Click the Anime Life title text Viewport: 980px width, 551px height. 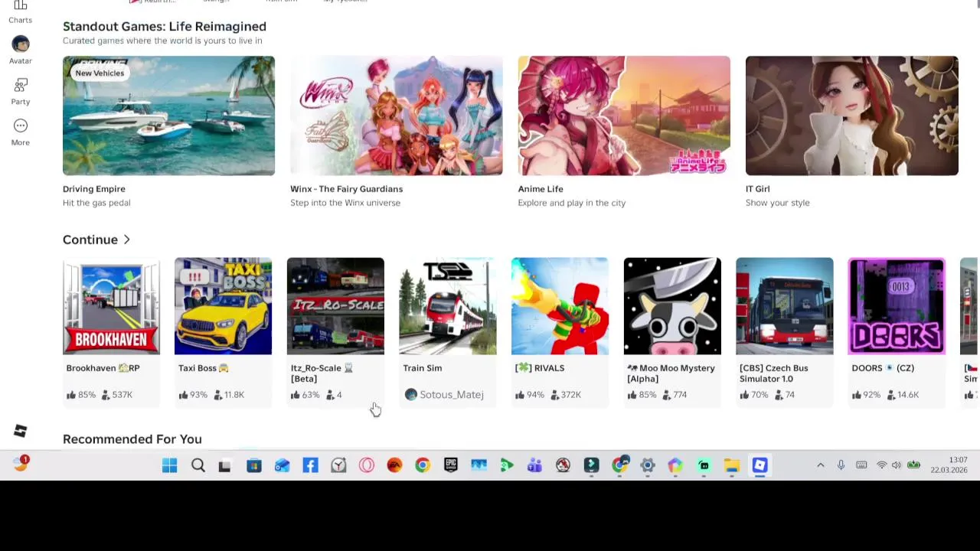coord(541,189)
